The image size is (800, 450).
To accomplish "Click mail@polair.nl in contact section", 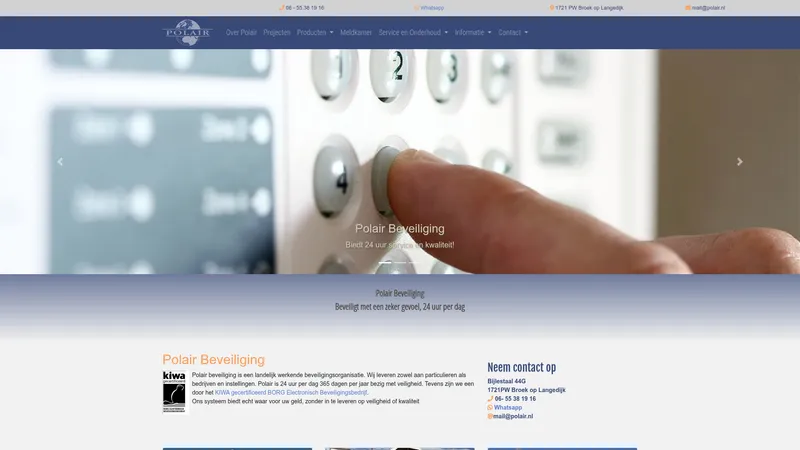I will 513,416.
